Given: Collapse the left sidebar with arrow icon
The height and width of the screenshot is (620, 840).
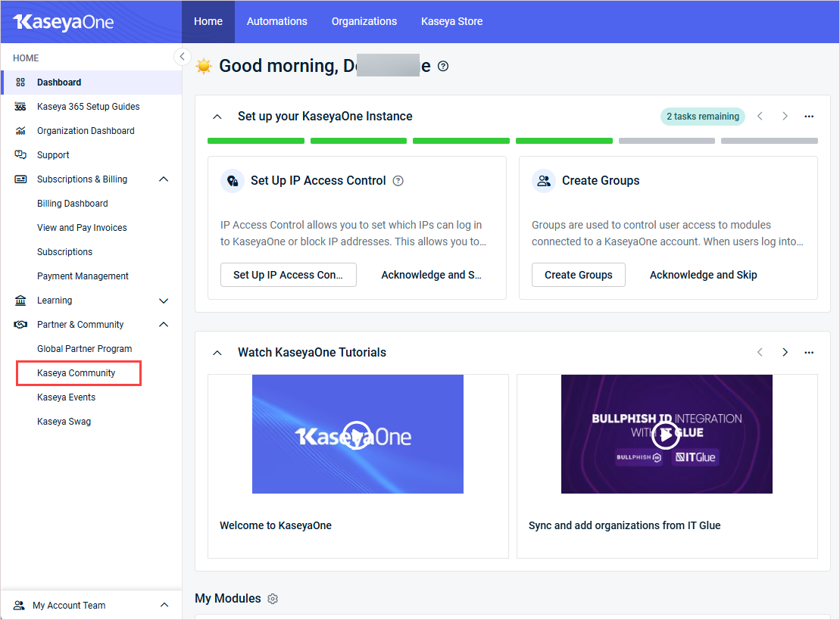Looking at the screenshot, I should coord(182,57).
